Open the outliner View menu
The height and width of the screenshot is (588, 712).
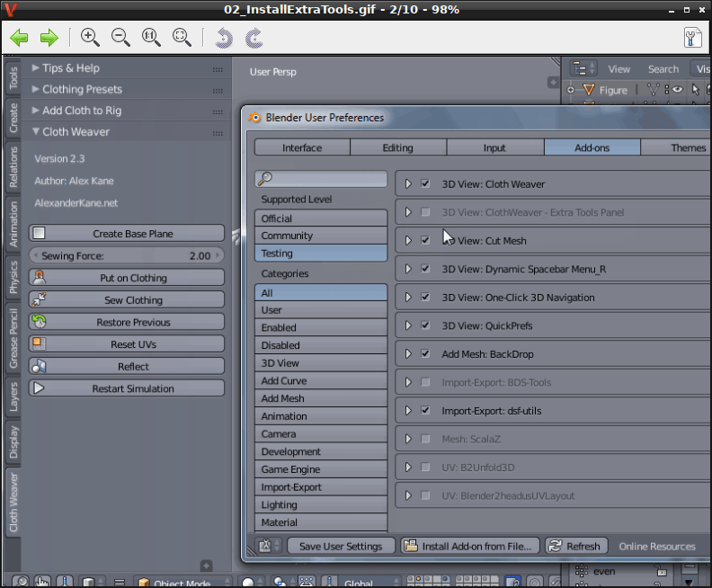pyautogui.click(x=619, y=69)
